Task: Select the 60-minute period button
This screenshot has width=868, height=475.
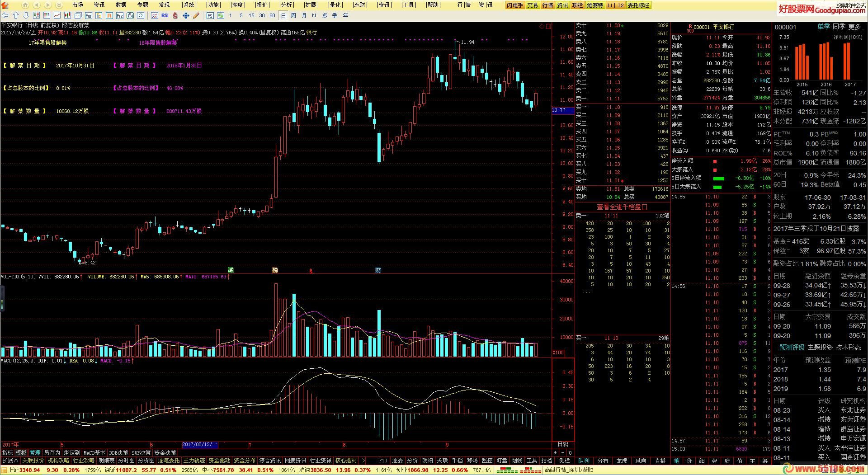Action: click(x=272, y=15)
